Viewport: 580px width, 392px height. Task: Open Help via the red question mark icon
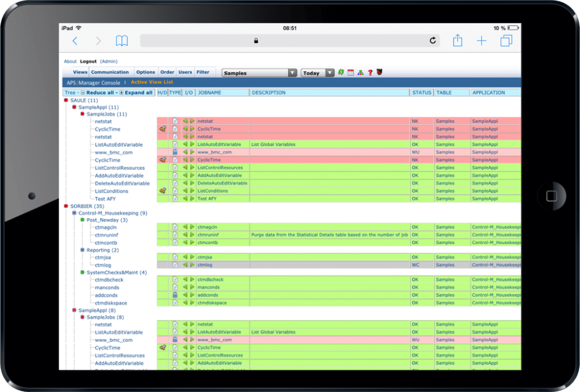click(x=370, y=72)
